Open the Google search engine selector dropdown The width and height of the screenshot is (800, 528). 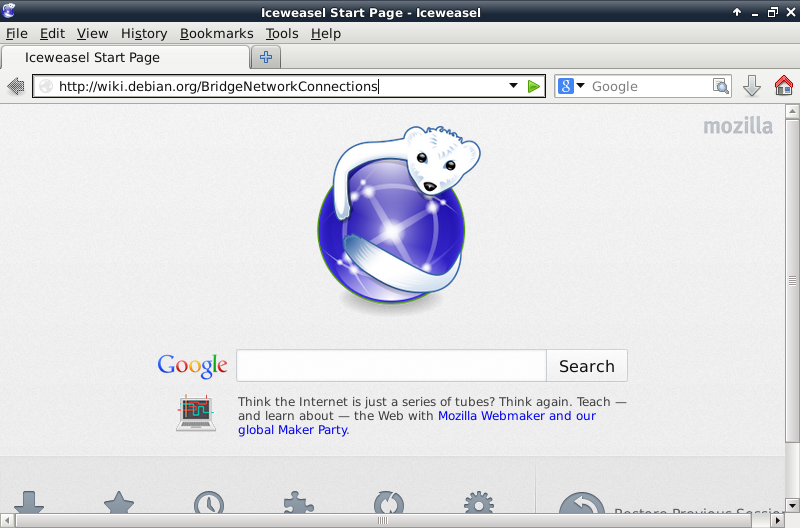click(x=571, y=86)
